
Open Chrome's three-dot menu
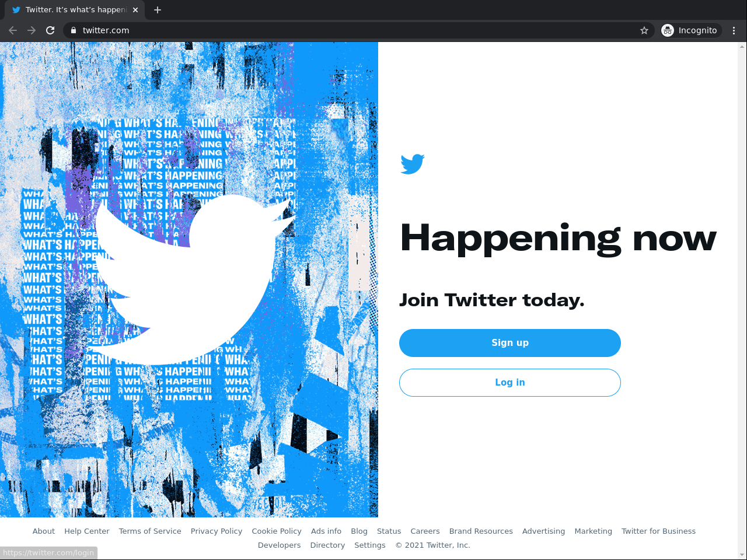[x=734, y=30]
